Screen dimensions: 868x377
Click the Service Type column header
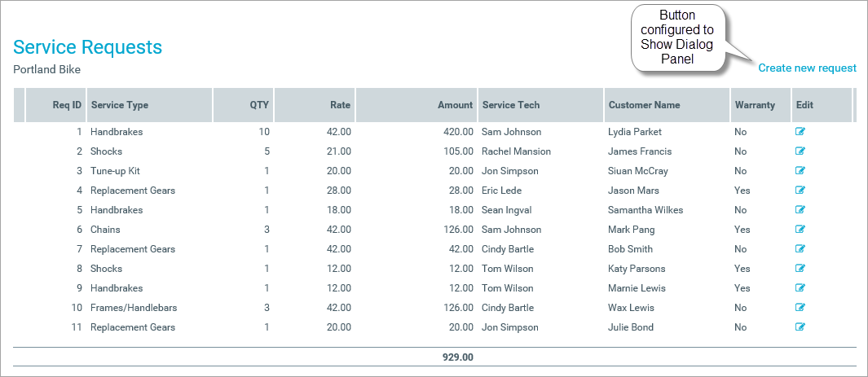[120, 105]
